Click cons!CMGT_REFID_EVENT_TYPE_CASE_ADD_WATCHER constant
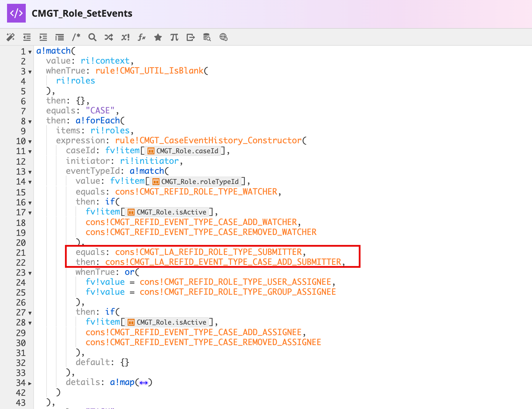 pos(191,222)
